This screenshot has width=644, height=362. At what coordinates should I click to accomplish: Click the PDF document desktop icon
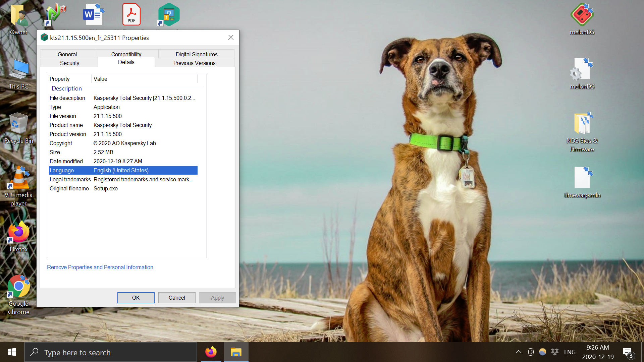pos(131,15)
